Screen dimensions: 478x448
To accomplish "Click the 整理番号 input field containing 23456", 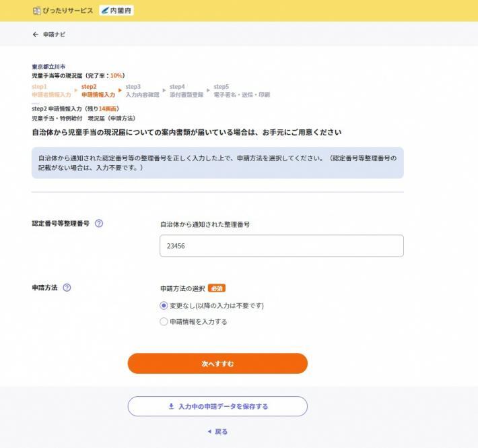I will pyautogui.click(x=281, y=245).
